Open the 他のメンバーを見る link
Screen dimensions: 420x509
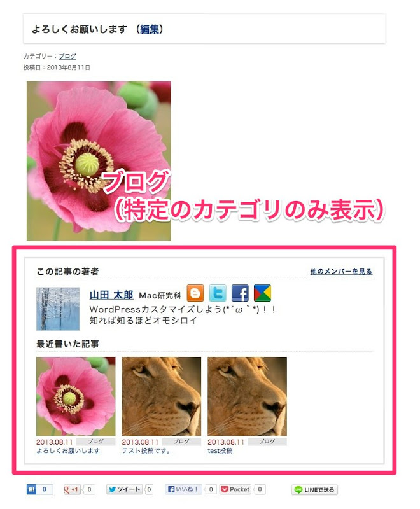point(341,272)
